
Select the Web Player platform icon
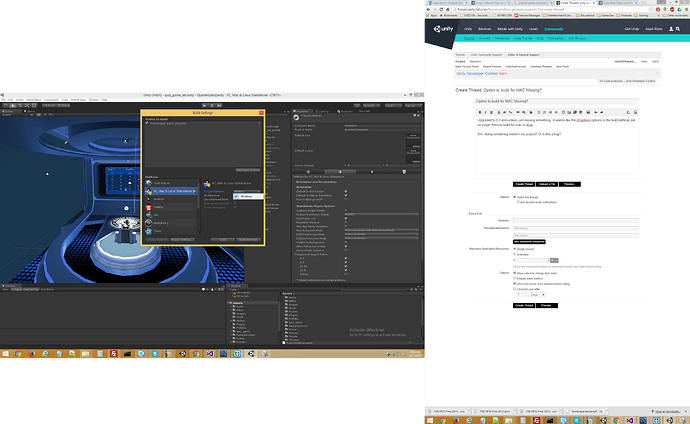pyautogui.click(x=149, y=183)
